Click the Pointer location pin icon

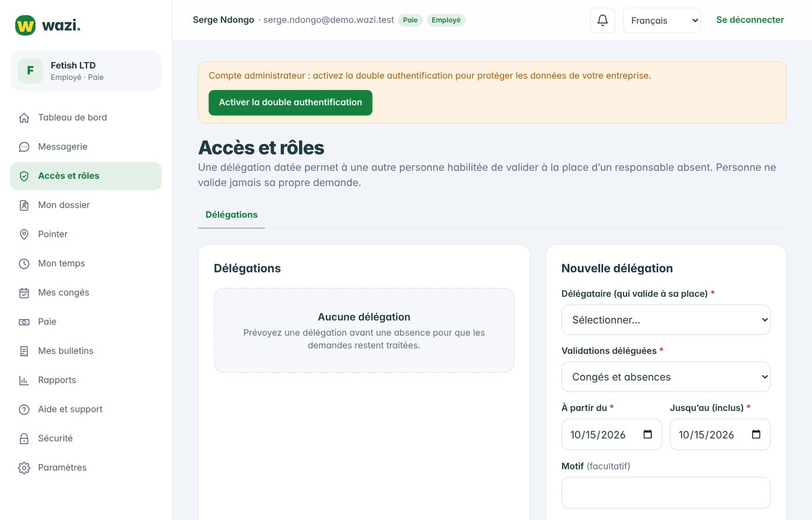coord(24,234)
